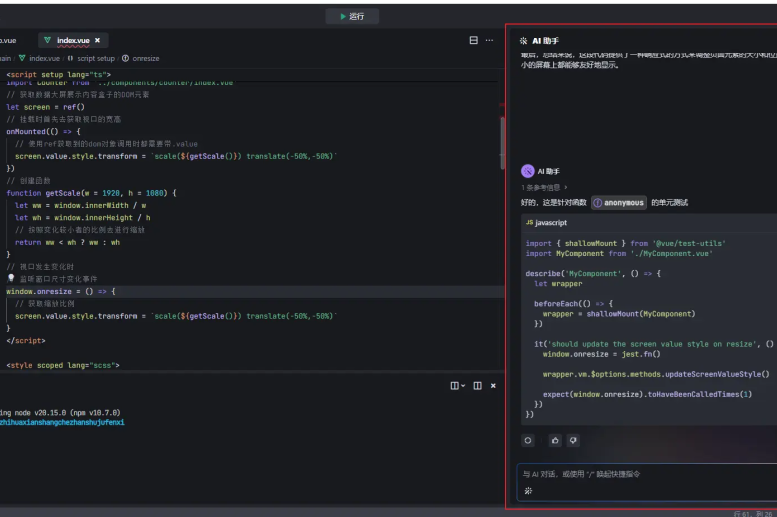Click the lightbulb hint icon in code
This screenshot has height=517, width=777.
(x=11, y=279)
